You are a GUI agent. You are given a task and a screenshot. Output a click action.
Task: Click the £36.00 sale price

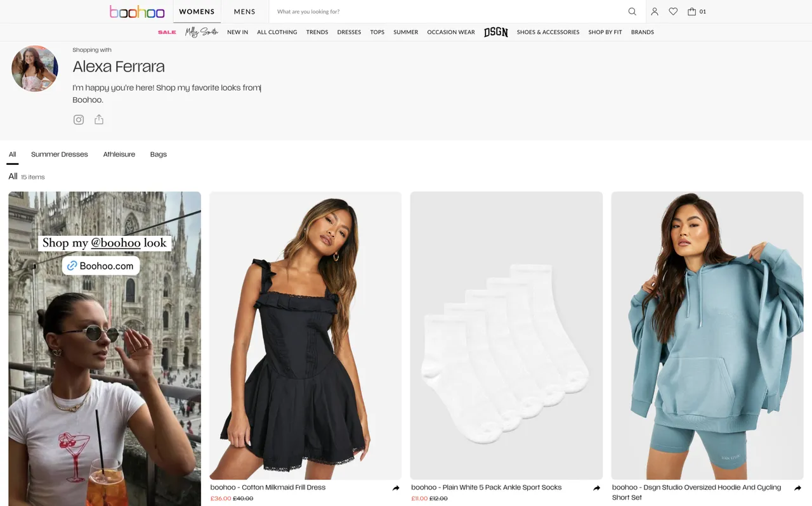221,498
